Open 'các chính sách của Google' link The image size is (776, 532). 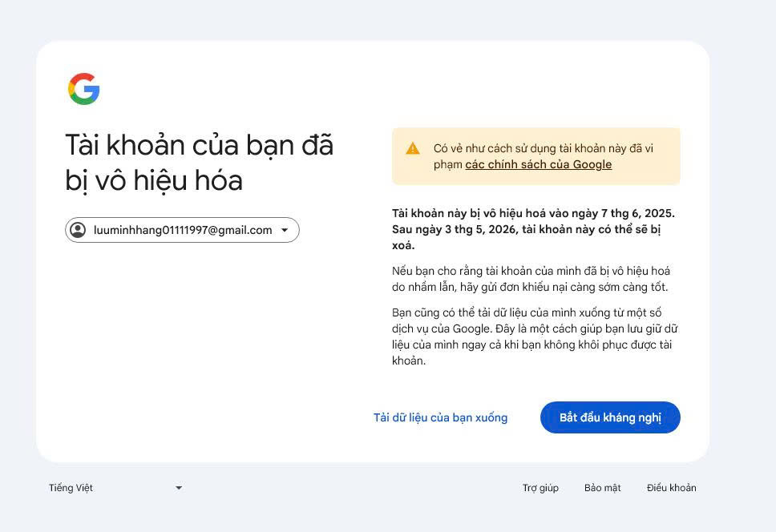(539, 164)
